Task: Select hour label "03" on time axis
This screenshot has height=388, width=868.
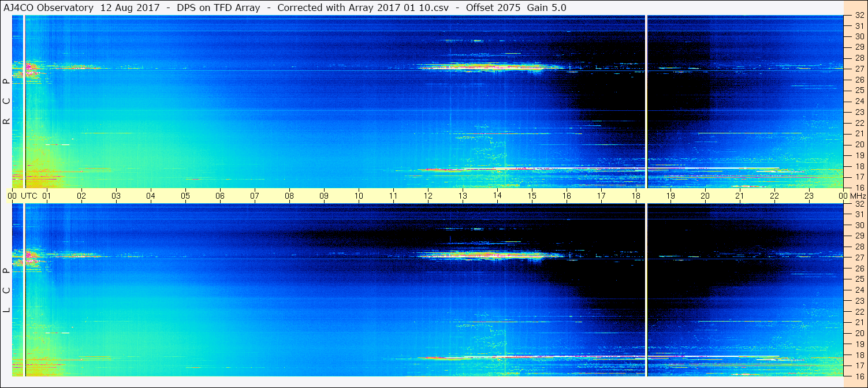Action: (116, 196)
